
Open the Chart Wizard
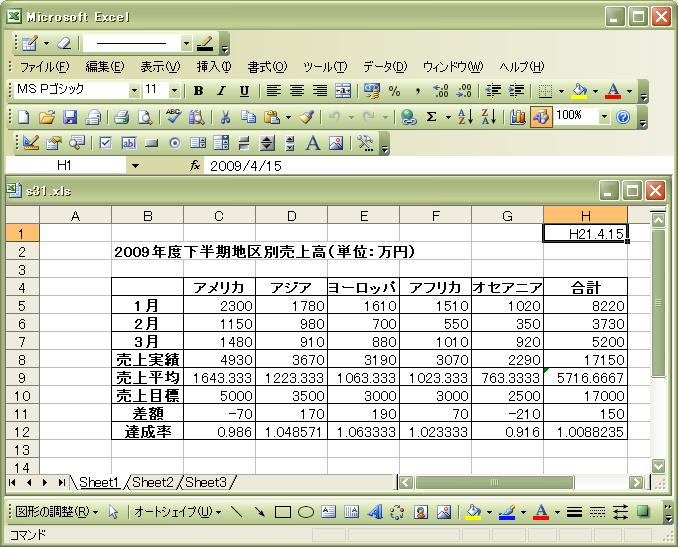[518, 117]
